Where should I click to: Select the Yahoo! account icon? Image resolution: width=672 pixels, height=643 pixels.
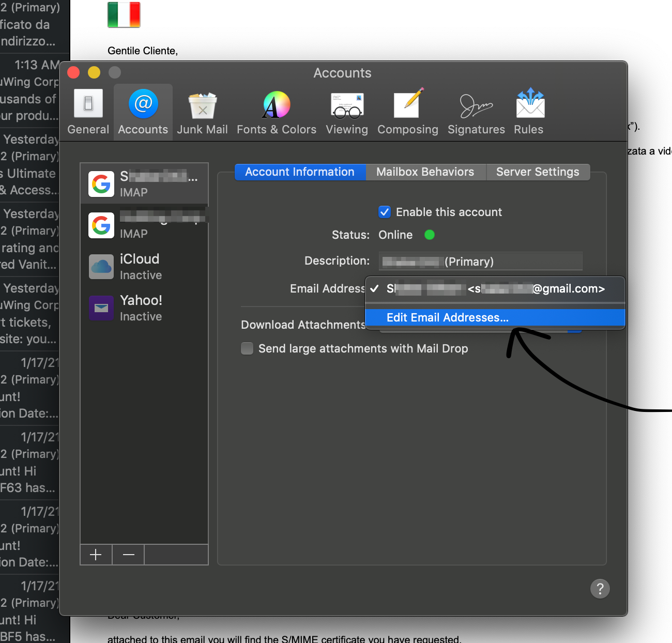point(101,308)
